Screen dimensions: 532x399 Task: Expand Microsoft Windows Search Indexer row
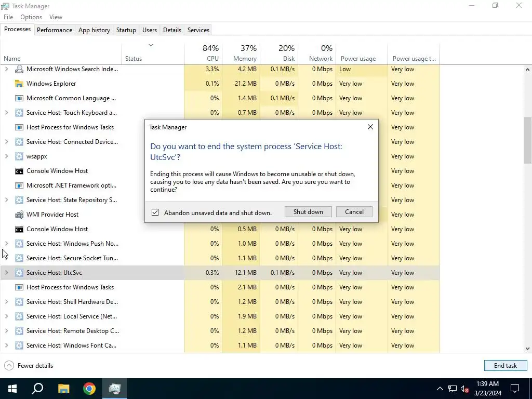pos(6,69)
